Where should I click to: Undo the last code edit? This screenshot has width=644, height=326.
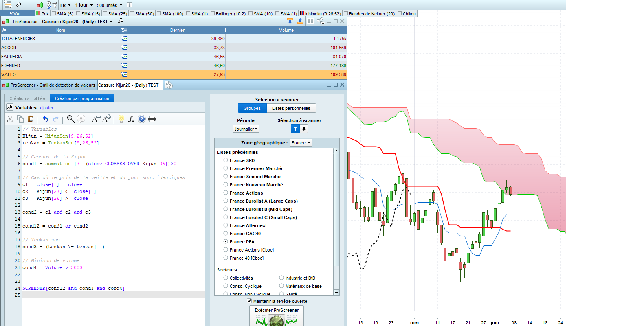coord(46,119)
